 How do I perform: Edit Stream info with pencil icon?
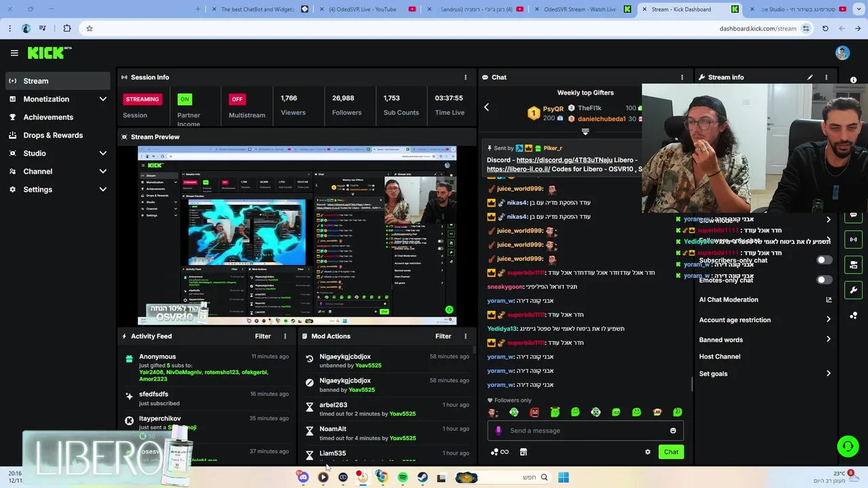[810, 77]
